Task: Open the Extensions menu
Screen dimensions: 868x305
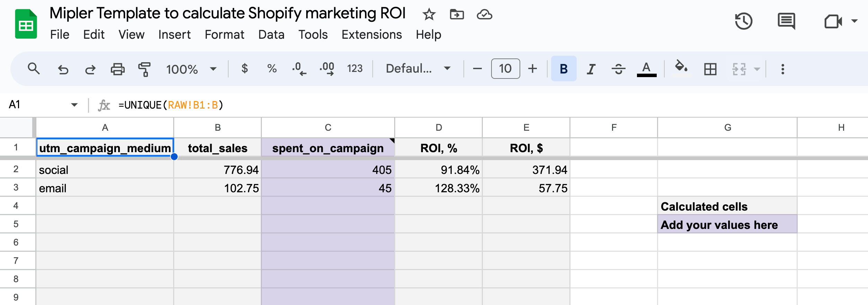Action: tap(372, 35)
